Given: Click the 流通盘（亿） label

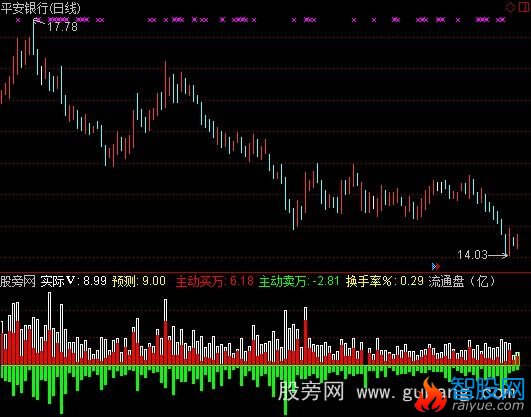Looking at the screenshot, I should click(462, 281).
